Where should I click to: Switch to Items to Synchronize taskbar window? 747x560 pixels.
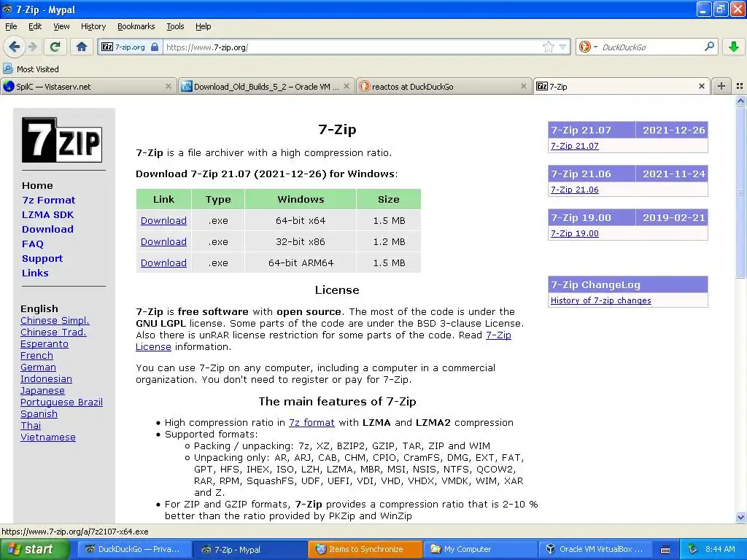(365, 549)
